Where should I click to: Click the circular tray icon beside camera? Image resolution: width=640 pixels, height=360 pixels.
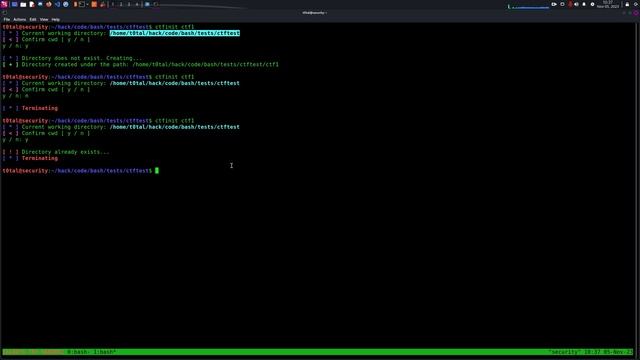click(562, 4)
